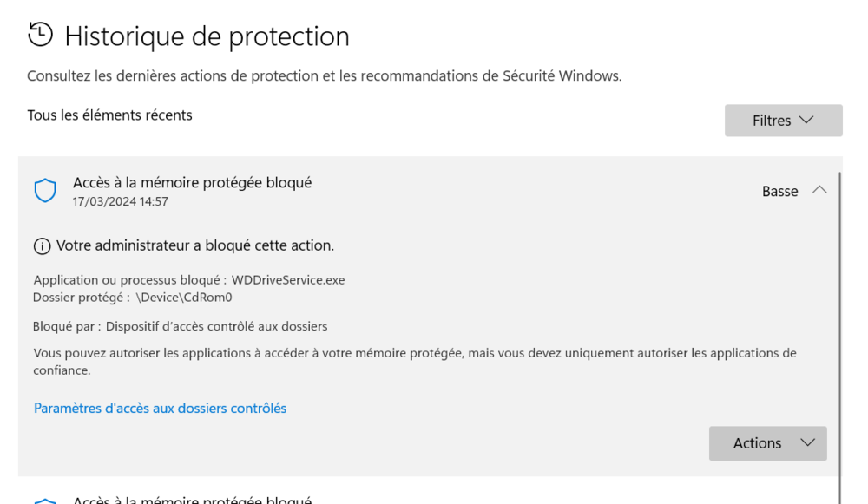Image resolution: width=868 pixels, height=504 pixels.
Task: Click the date 17/03/2024 14:57
Action: coord(120,201)
